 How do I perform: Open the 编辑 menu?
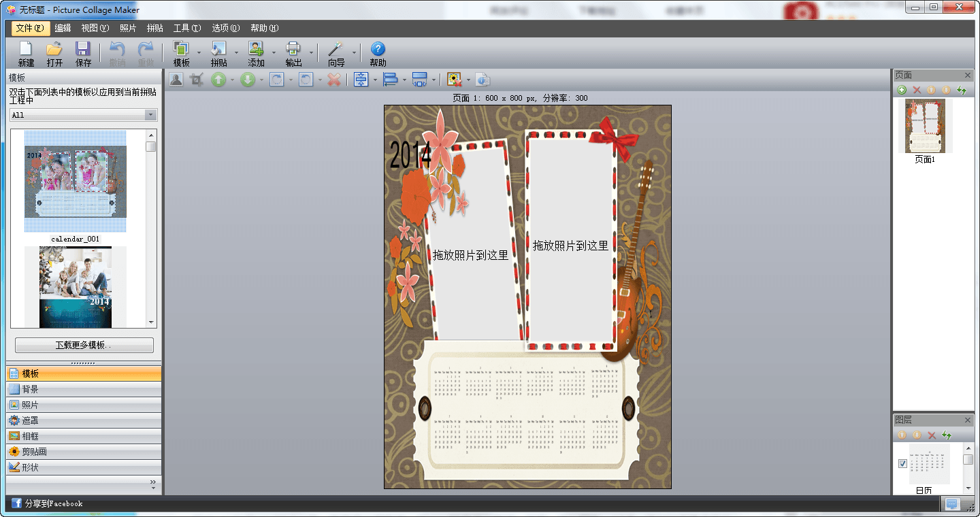tap(63, 28)
